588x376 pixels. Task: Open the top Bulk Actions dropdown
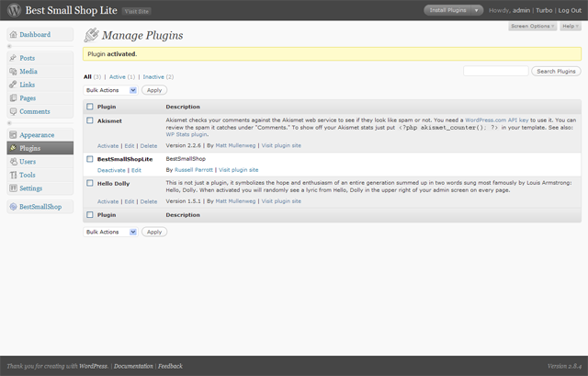110,90
